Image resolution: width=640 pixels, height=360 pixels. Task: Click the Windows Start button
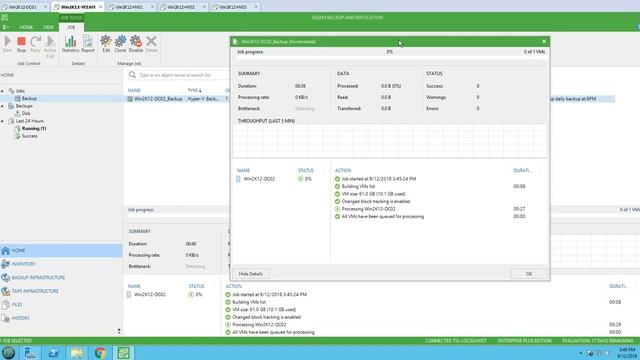click(x=9, y=353)
